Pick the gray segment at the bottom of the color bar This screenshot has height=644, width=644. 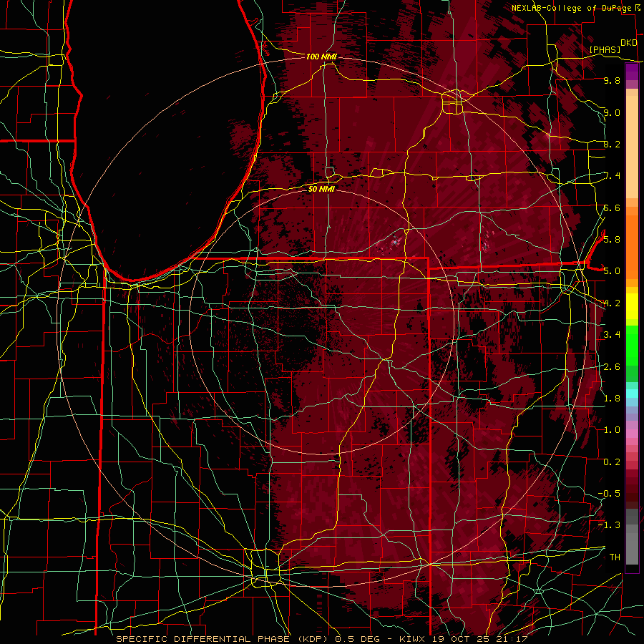[x=632, y=545]
